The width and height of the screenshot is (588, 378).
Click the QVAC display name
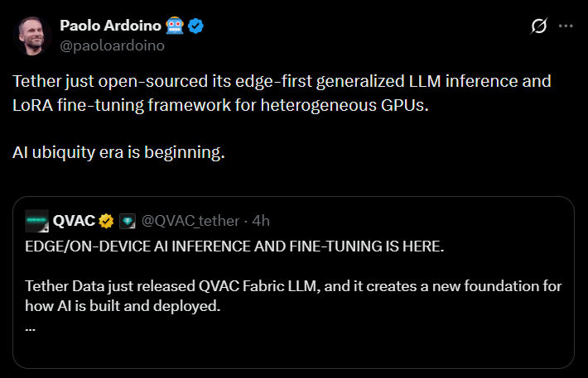point(75,221)
